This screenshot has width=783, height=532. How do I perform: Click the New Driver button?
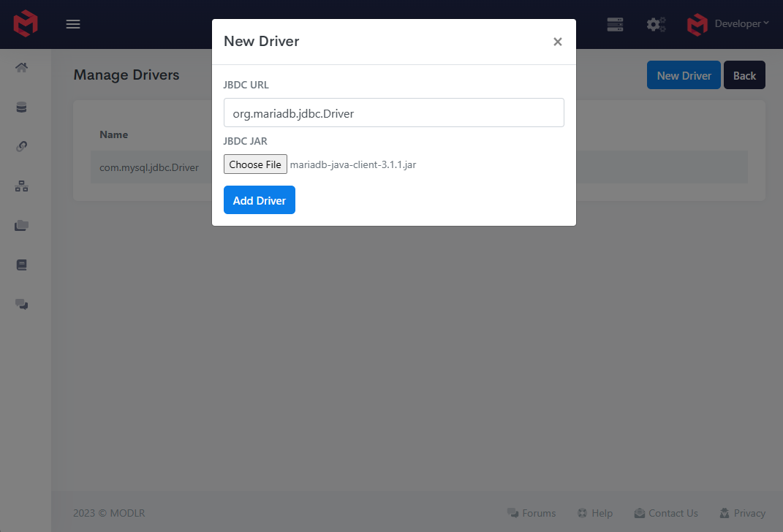[x=684, y=75]
